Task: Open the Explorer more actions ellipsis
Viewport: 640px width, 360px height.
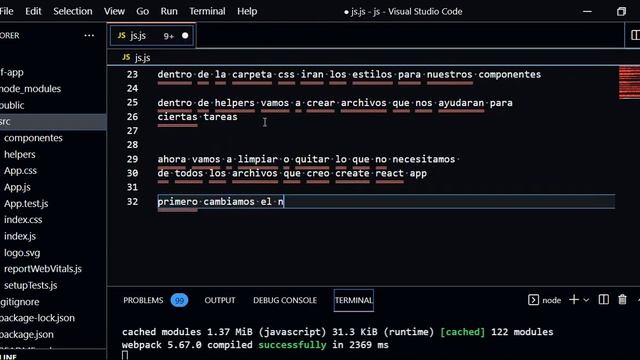Action: (89, 36)
